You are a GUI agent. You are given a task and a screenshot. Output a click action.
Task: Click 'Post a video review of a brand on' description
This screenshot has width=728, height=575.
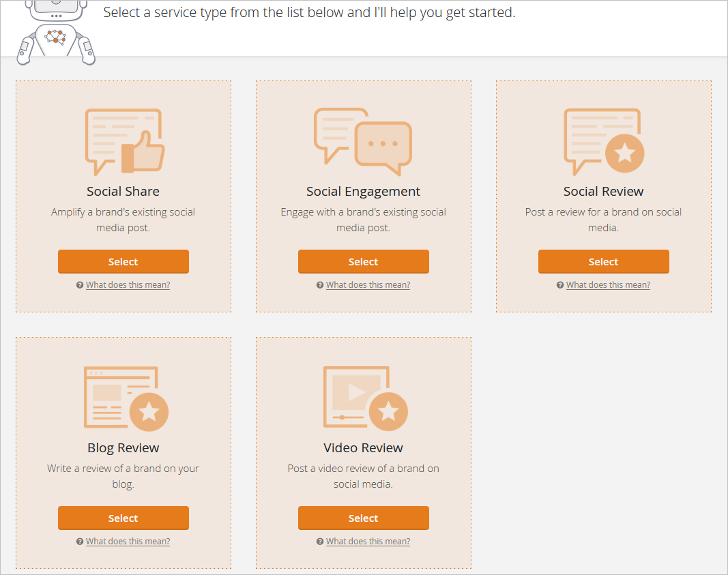tap(363, 469)
